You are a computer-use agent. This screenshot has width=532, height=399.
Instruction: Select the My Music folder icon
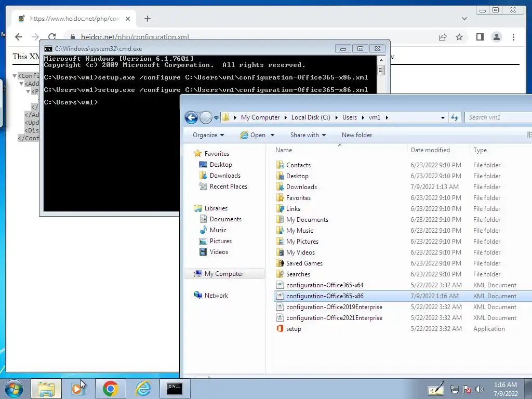[280, 230]
